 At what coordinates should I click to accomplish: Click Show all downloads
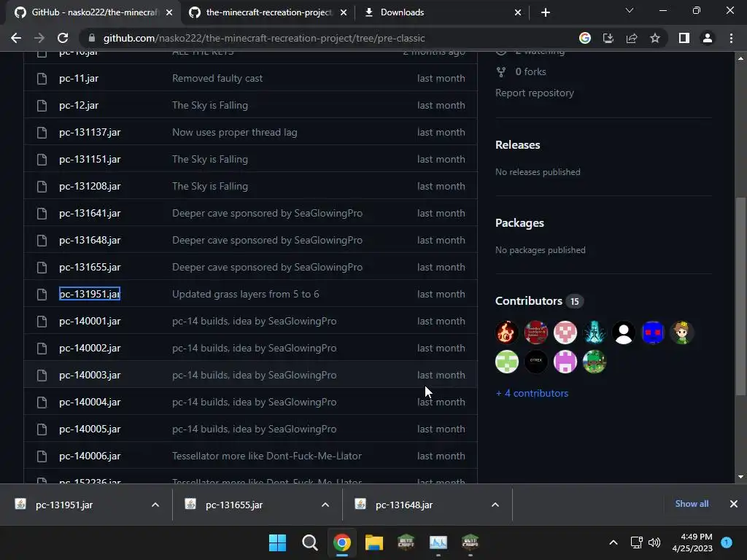click(692, 504)
